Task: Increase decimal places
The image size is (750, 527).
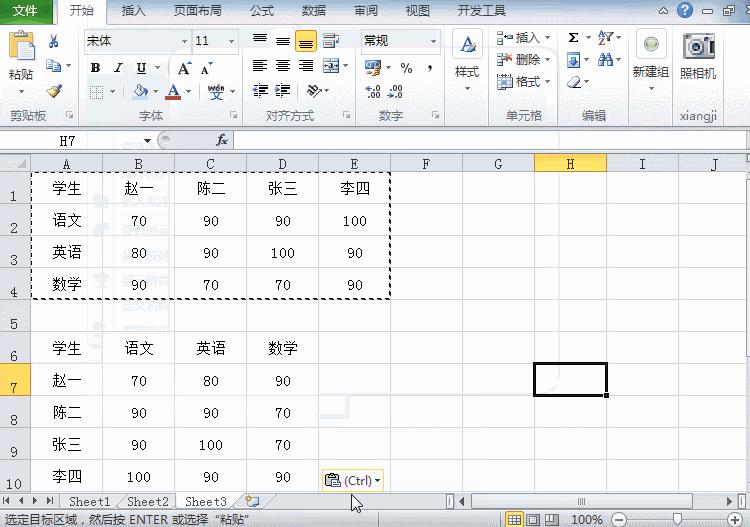Action: coord(373,91)
